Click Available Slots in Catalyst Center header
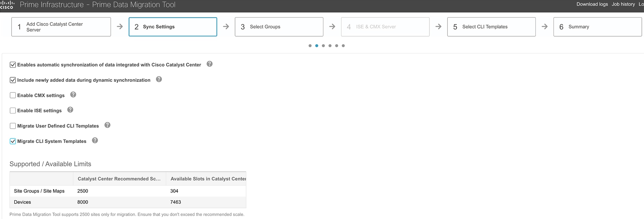The width and height of the screenshot is (644, 219). 206,179
